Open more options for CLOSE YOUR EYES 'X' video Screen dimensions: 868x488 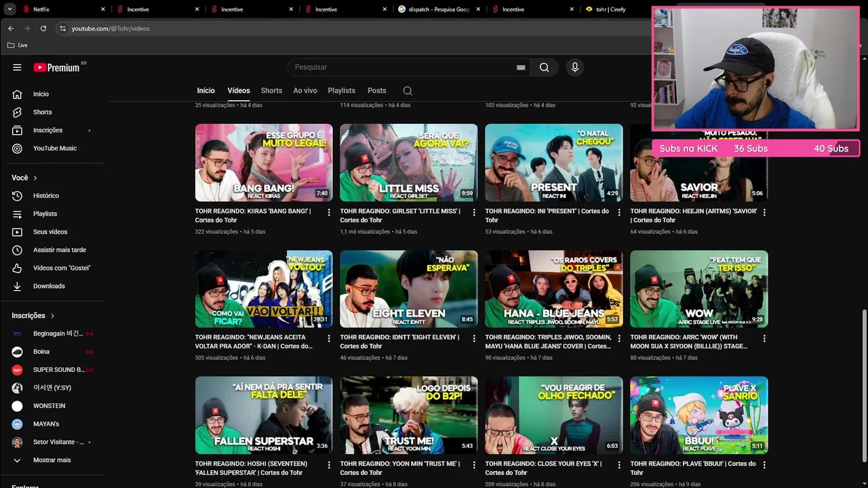619,465
